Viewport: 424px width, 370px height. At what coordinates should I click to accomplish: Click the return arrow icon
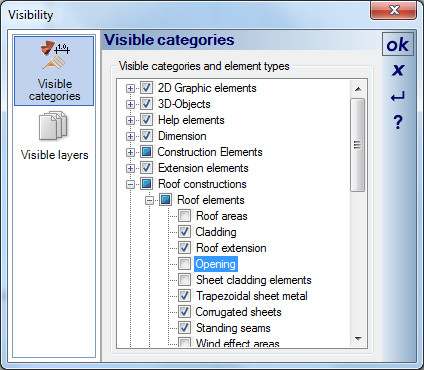[x=398, y=96]
